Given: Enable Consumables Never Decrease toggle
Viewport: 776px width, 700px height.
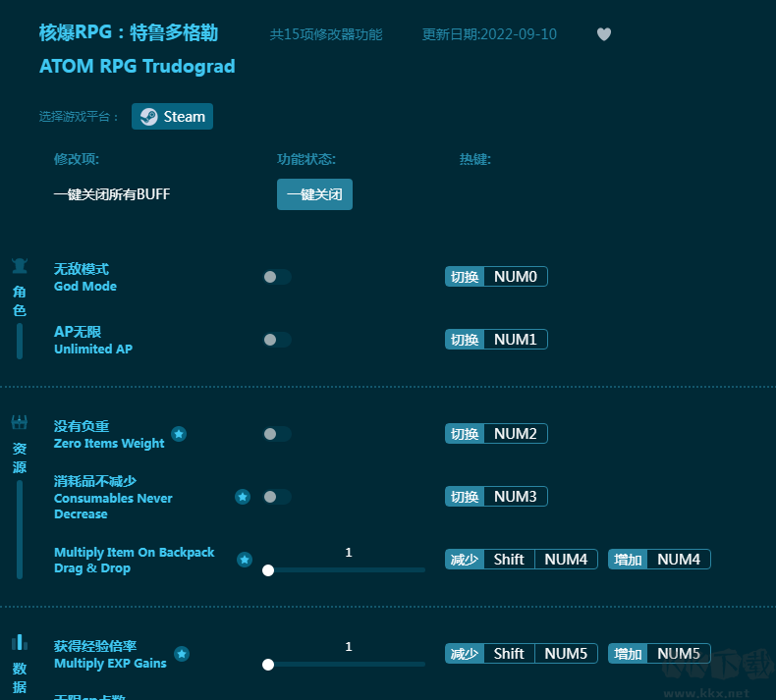Looking at the screenshot, I should (277, 497).
